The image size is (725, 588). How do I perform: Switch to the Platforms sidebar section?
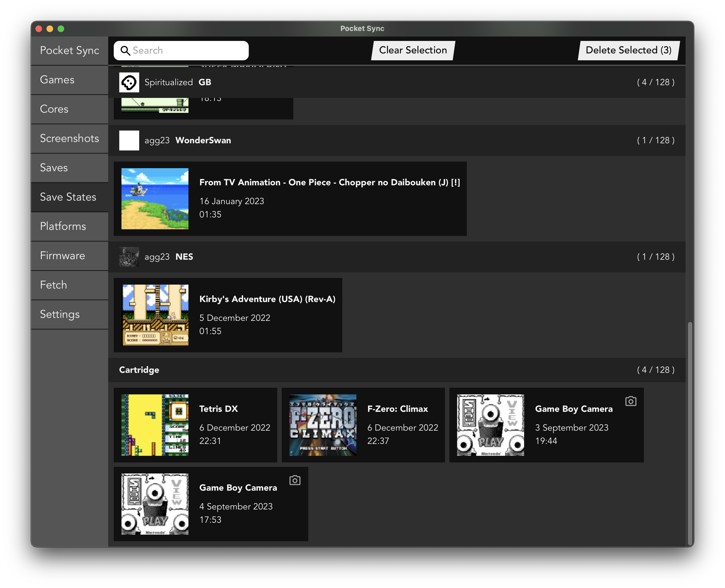tap(69, 226)
